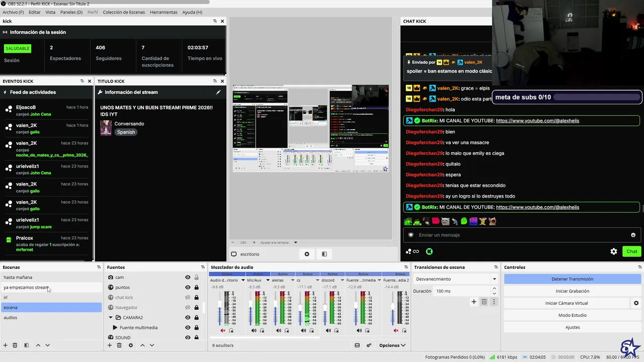
Task: Open the desktop audio channel dropdown arrow
Action: point(243,280)
